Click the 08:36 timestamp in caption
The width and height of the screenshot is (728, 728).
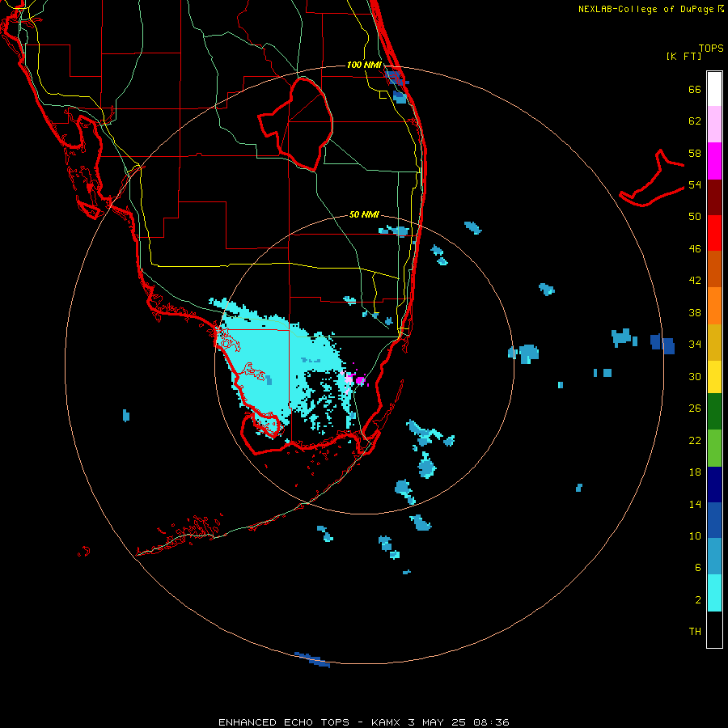click(491, 722)
